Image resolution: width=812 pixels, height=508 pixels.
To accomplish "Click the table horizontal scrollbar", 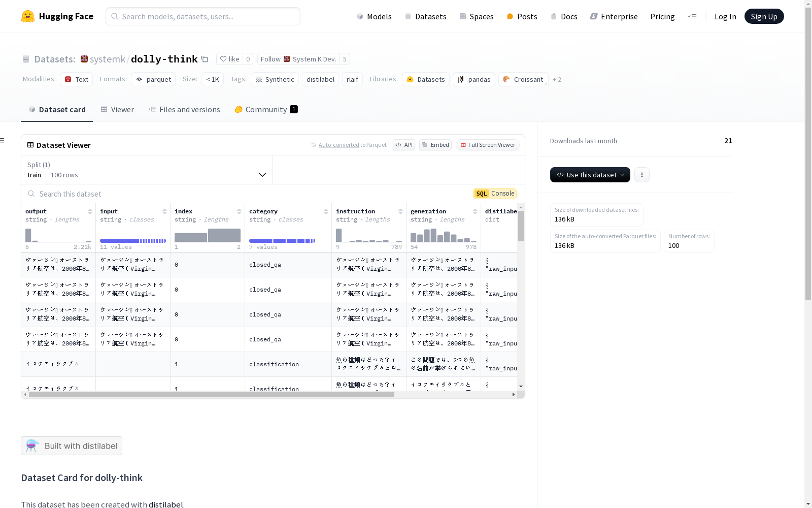I will (212, 394).
